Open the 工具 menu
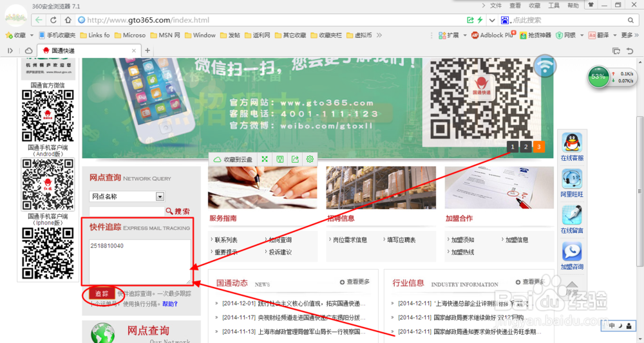The width and height of the screenshot is (644, 343). 554,5
